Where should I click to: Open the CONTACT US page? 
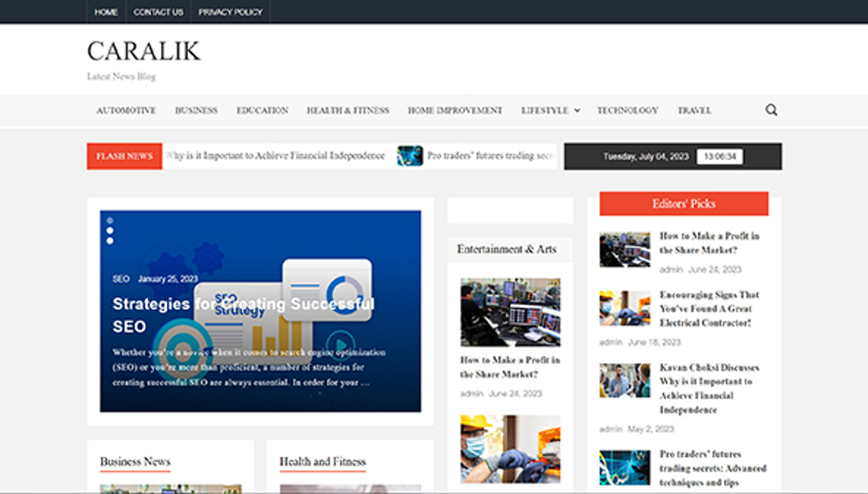158,12
